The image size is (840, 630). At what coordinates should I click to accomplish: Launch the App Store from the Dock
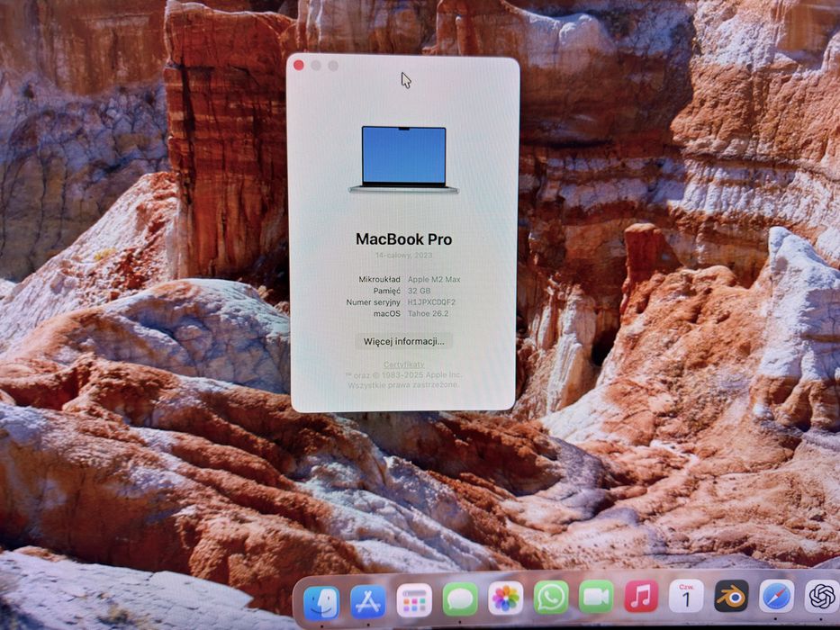367,601
